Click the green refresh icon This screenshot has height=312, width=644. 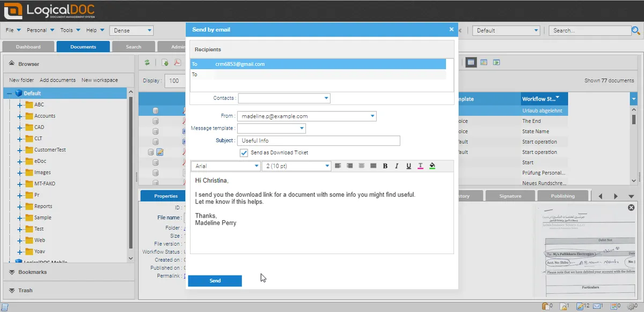click(147, 63)
